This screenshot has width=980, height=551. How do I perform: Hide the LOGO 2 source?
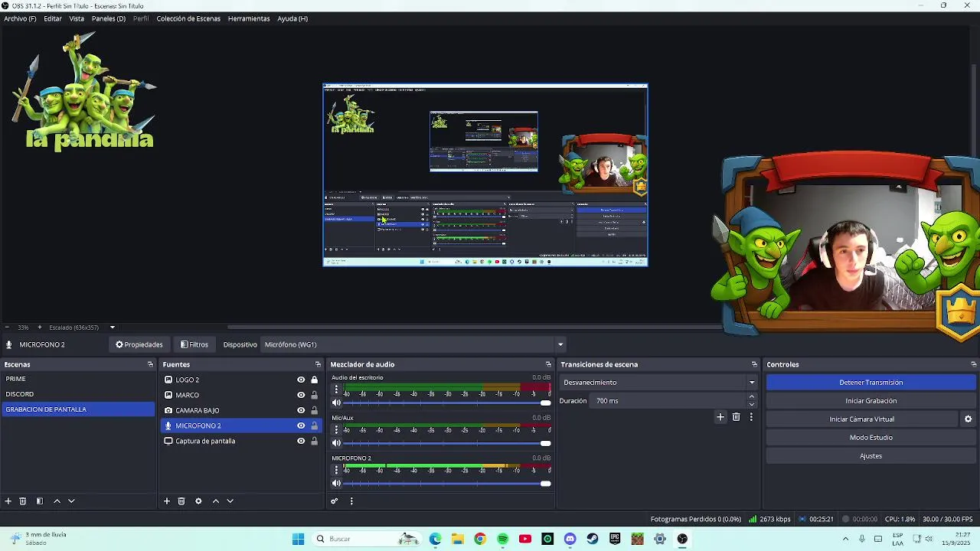coord(301,380)
